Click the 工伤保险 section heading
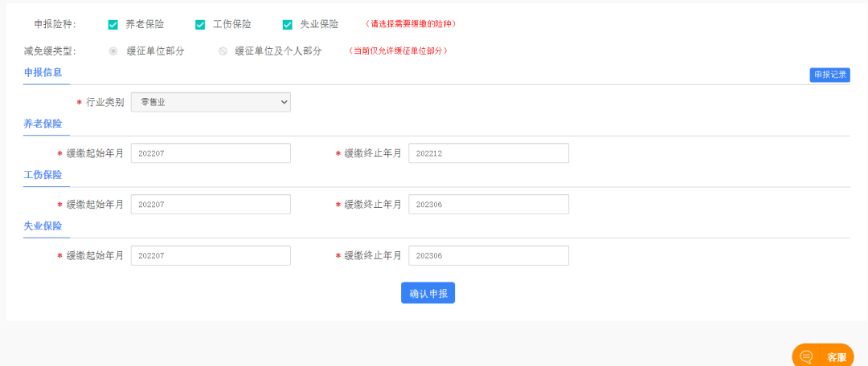This screenshot has height=366, width=868. pyautogui.click(x=43, y=175)
